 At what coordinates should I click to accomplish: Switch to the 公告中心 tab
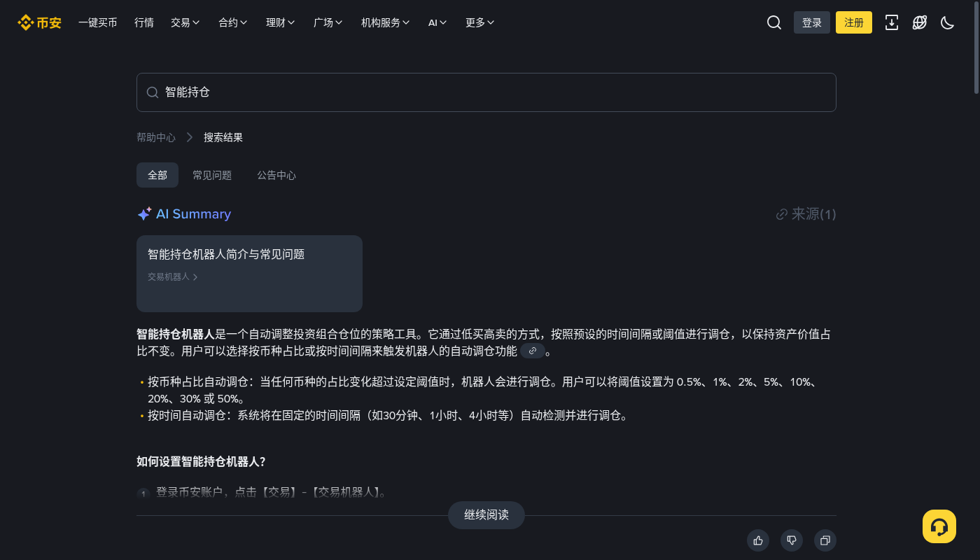tap(276, 175)
